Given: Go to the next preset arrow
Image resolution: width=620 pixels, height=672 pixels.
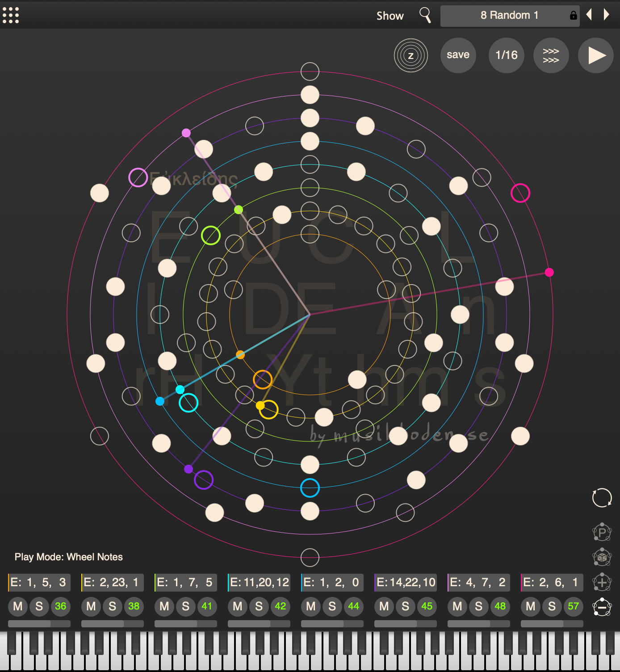Looking at the screenshot, I should tap(606, 15).
